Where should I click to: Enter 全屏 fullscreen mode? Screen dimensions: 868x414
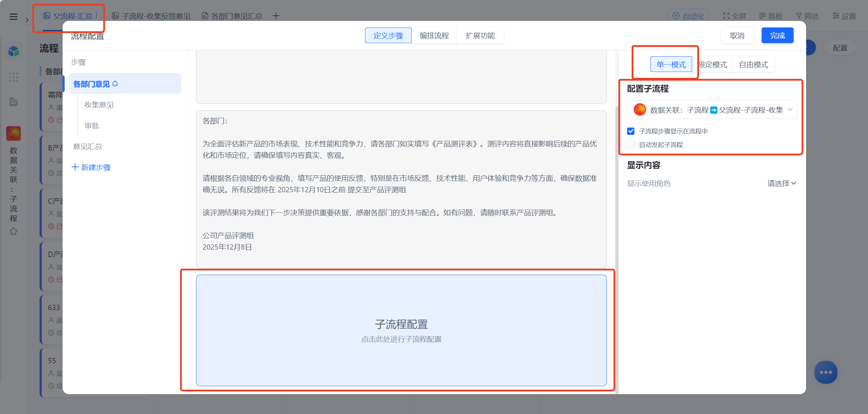(x=735, y=16)
